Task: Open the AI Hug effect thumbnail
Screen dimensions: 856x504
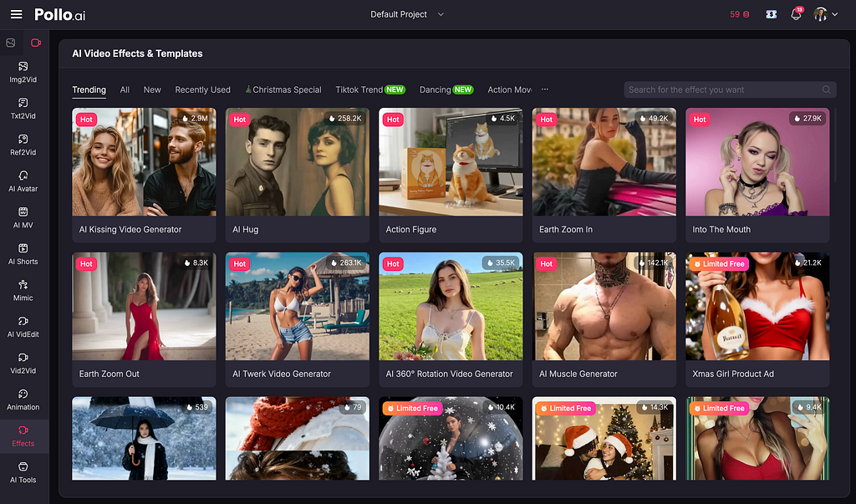Action: [298, 161]
